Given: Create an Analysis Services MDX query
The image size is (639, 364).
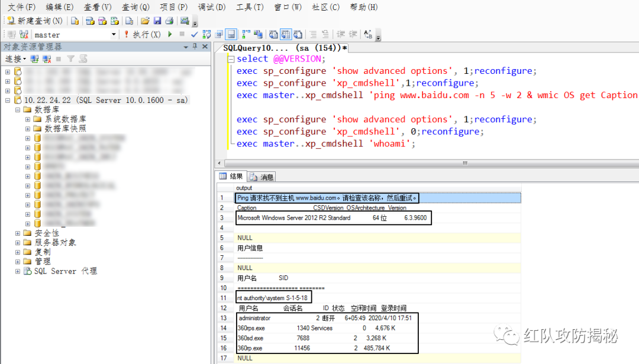Looking at the screenshot, I should click(90, 21).
